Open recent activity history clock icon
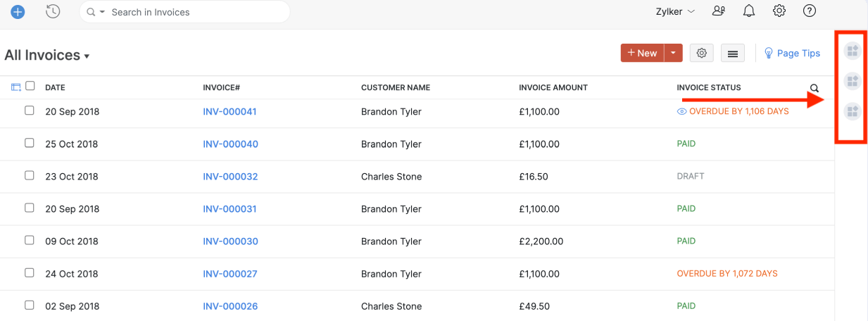868x321 pixels. point(52,12)
